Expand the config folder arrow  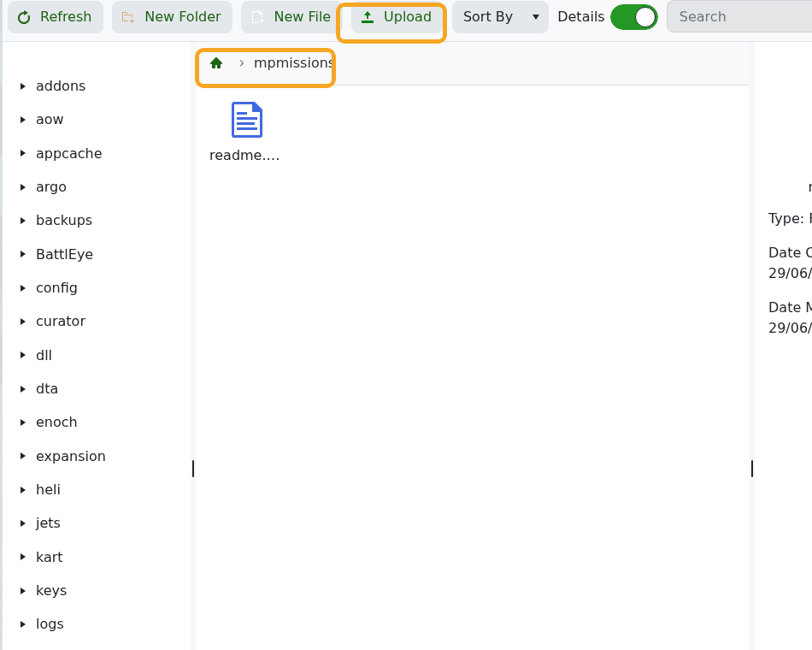click(23, 287)
